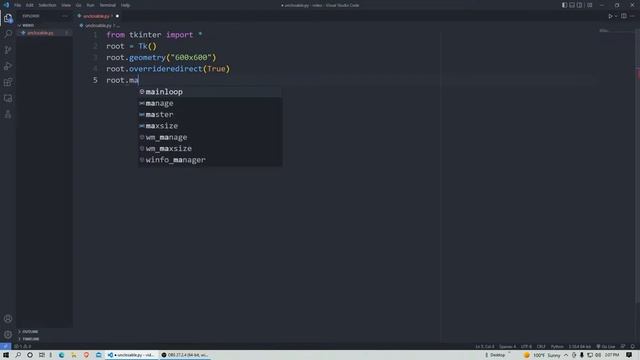Expand the Outline section
The image size is (640, 360).
point(44,331)
